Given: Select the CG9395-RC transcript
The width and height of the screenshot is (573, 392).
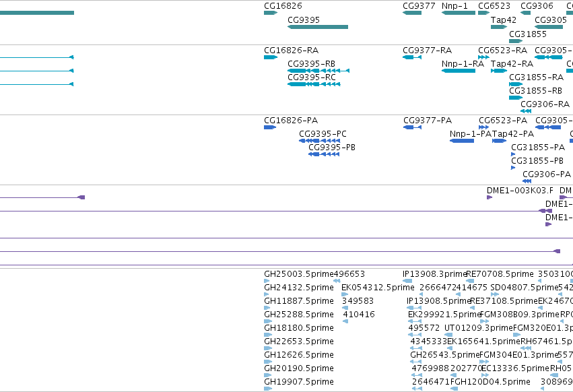Looking at the screenshot, I should point(314,84).
